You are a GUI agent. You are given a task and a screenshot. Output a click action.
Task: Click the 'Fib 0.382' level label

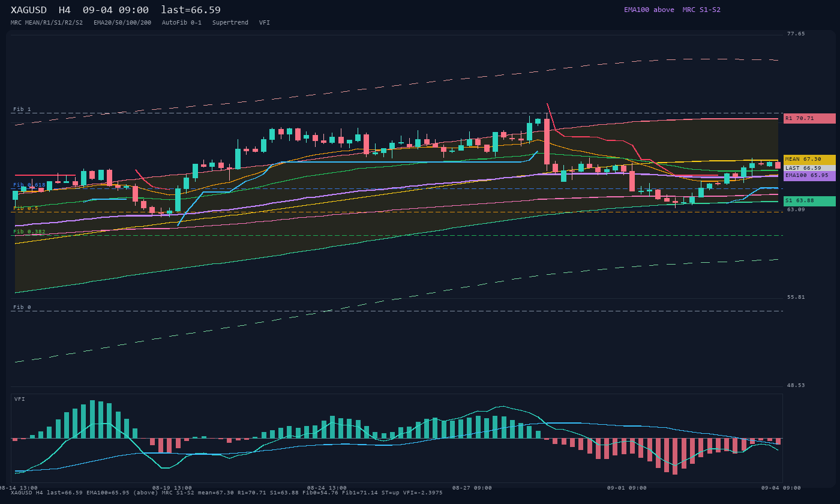click(x=29, y=232)
